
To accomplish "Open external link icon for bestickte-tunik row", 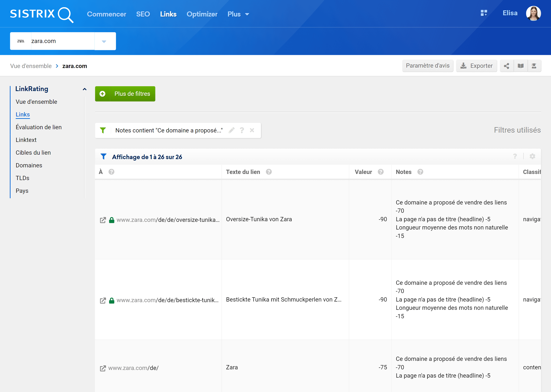I will coord(103,300).
